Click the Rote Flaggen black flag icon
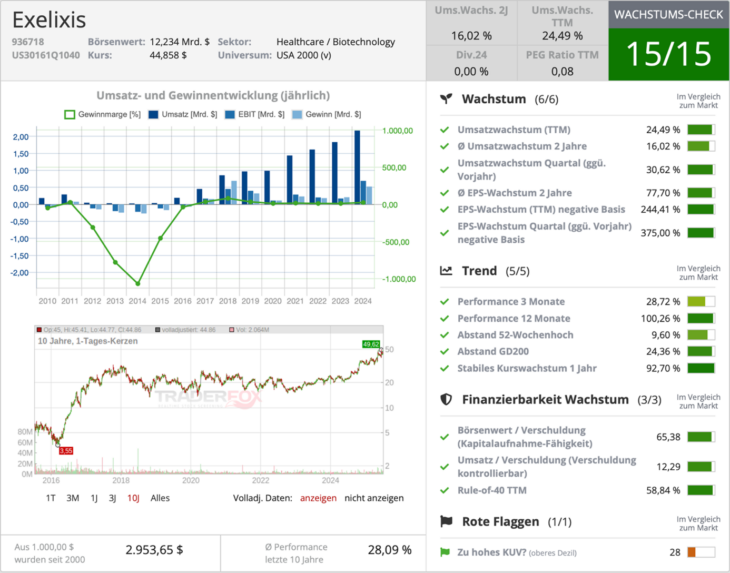Screen dimensions: 730x573 click(x=446, y=521)
